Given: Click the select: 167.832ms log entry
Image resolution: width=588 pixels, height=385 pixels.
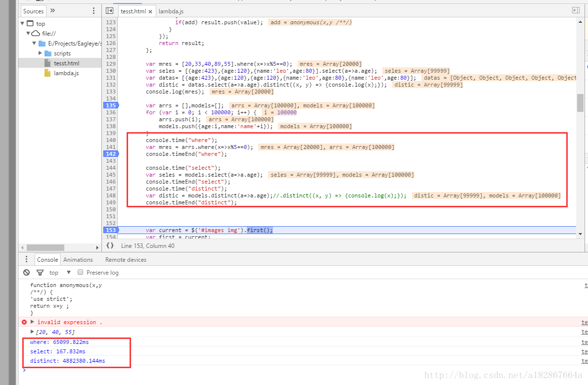Looking at the screenshot, I should 58,351.
